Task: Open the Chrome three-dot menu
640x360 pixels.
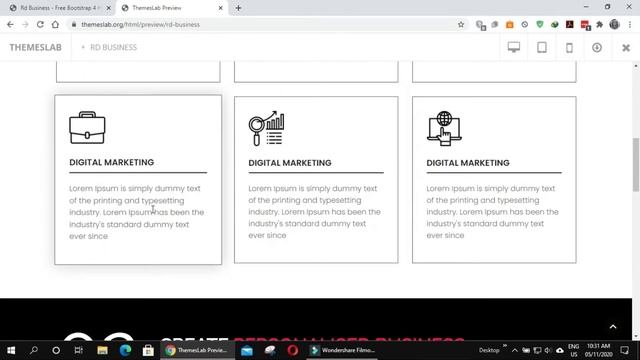Action: 630,24
